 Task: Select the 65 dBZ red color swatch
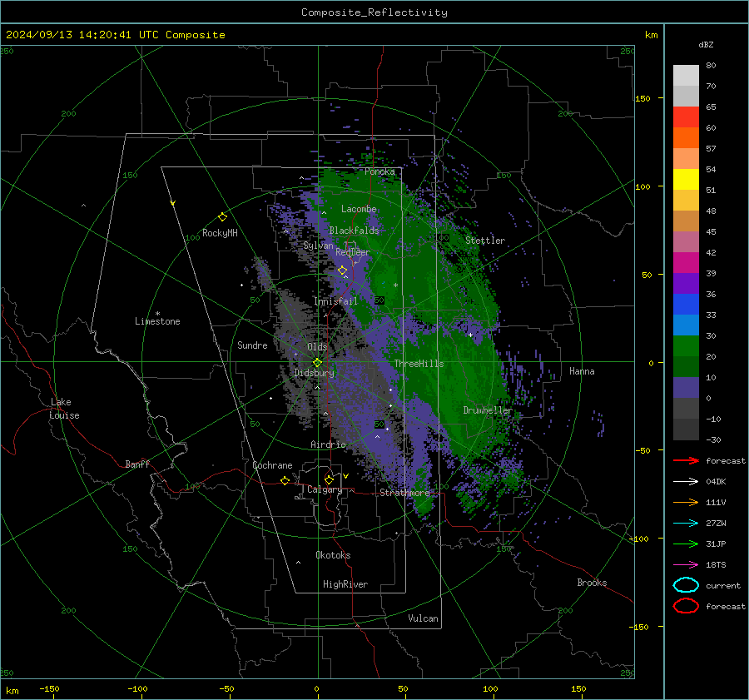coord(686,117)
